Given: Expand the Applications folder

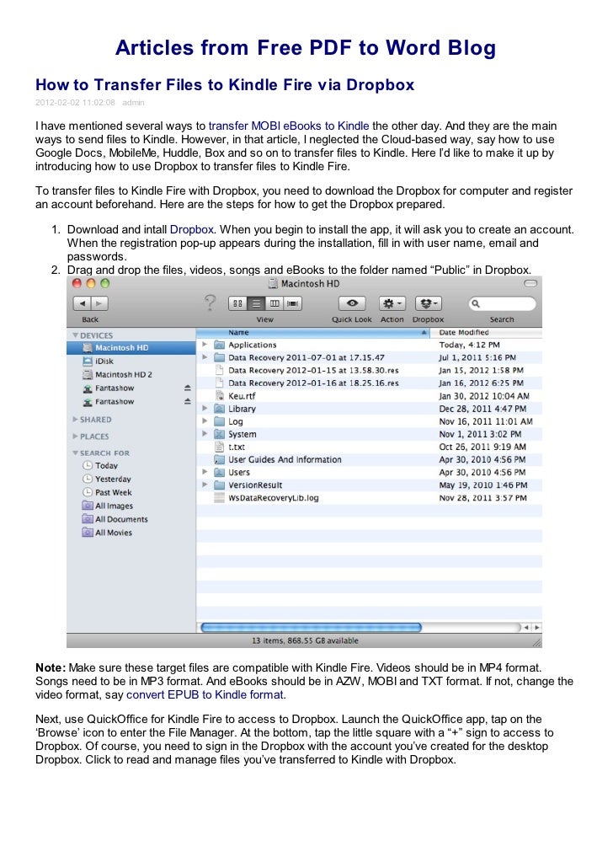Looking at the screenshot, I should tap(205, 345).
